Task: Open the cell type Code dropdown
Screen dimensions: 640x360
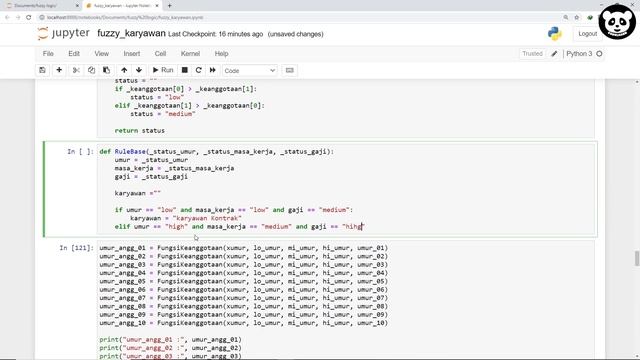Action: 249,71
